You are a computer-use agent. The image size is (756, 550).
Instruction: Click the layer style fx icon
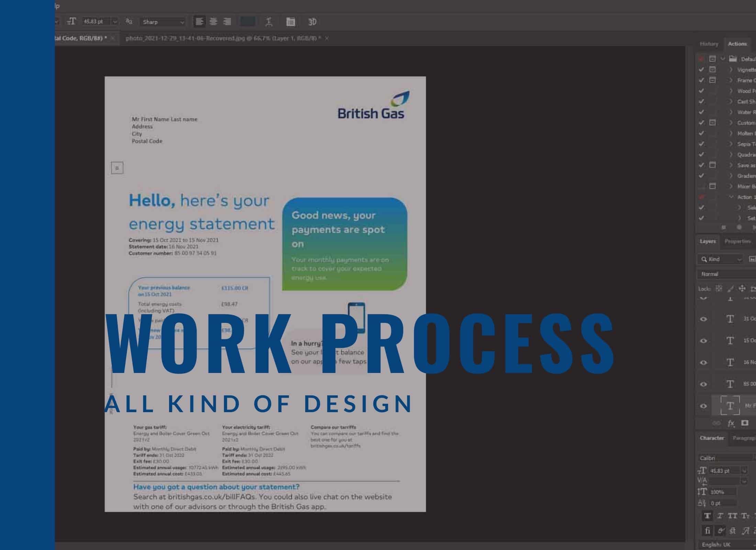pos(731,423)
